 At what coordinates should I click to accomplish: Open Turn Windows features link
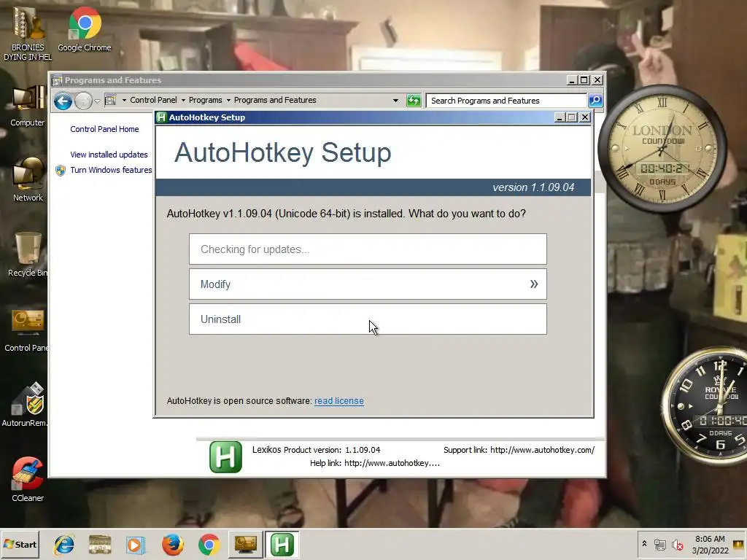pos(111,170)
